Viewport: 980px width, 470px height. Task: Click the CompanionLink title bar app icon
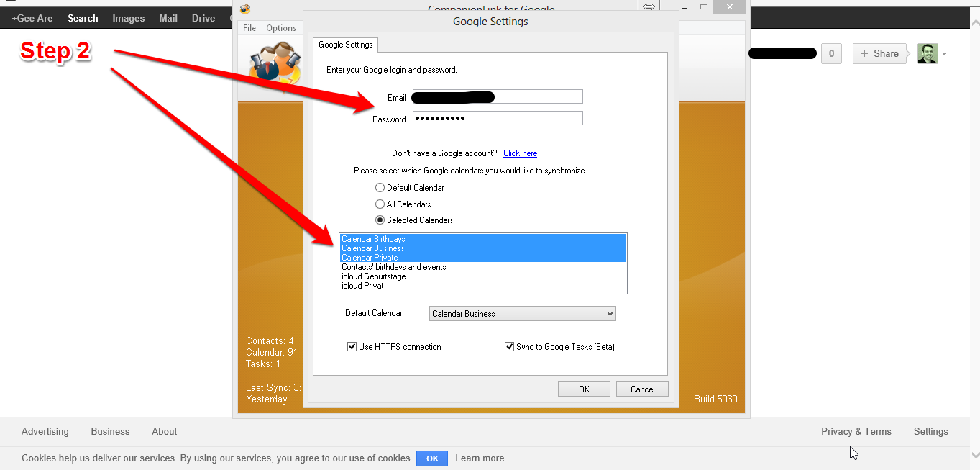[x=245, y=9]
